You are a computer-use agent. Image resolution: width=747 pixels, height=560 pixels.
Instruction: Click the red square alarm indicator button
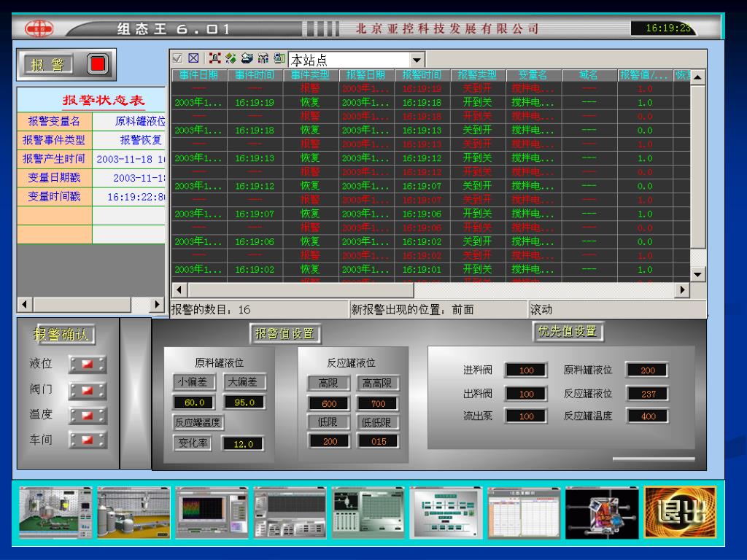97,64
